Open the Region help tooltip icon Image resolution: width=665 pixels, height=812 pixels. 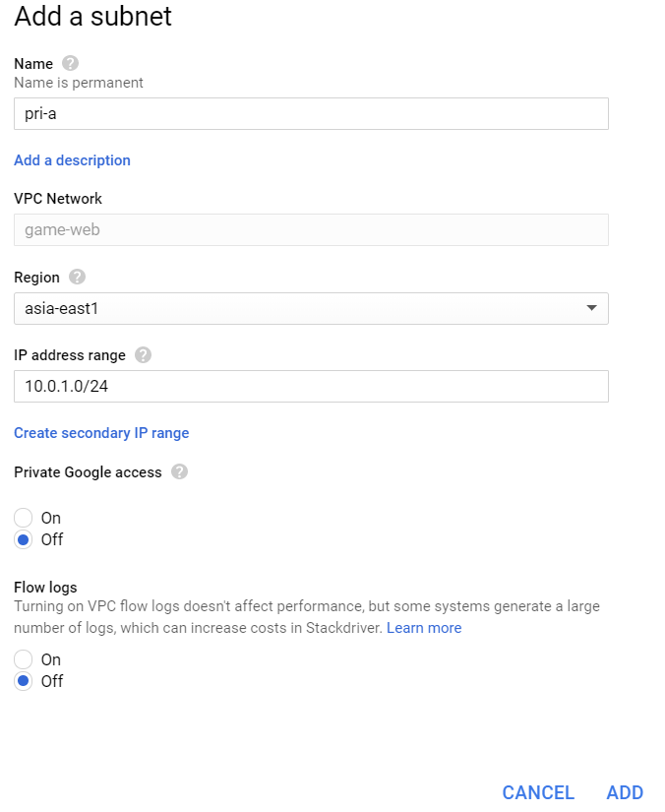point(78,278)
